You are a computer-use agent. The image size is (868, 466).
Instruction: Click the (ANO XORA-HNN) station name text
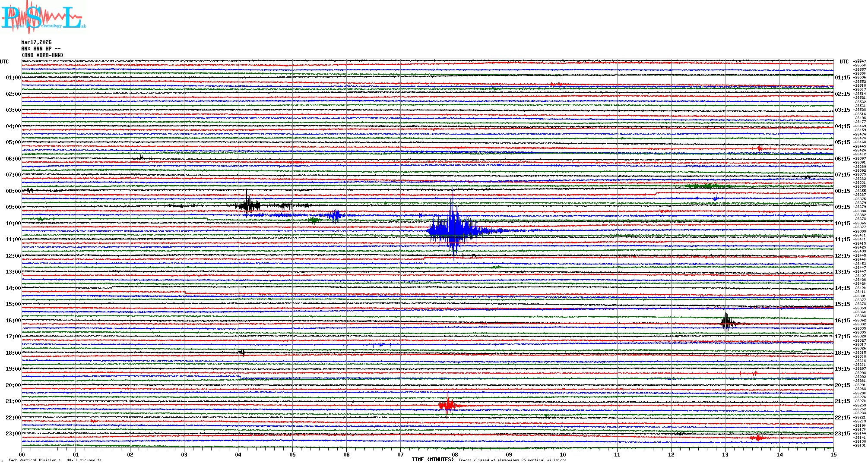coord(42,55)
